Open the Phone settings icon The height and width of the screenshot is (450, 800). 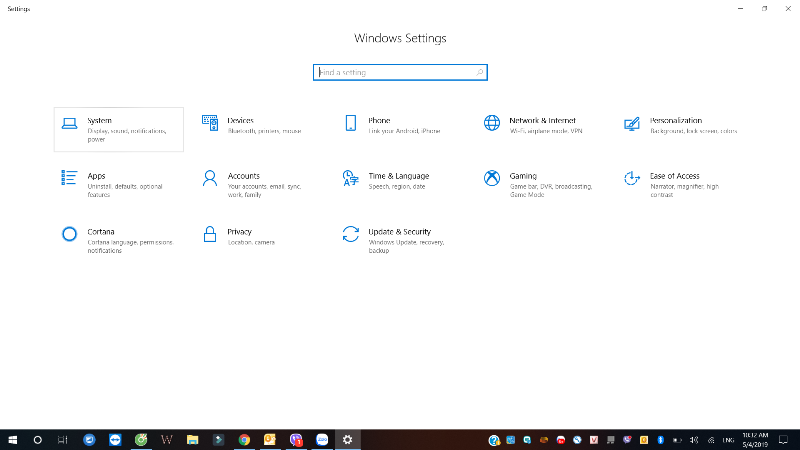[x=351, y=123]
